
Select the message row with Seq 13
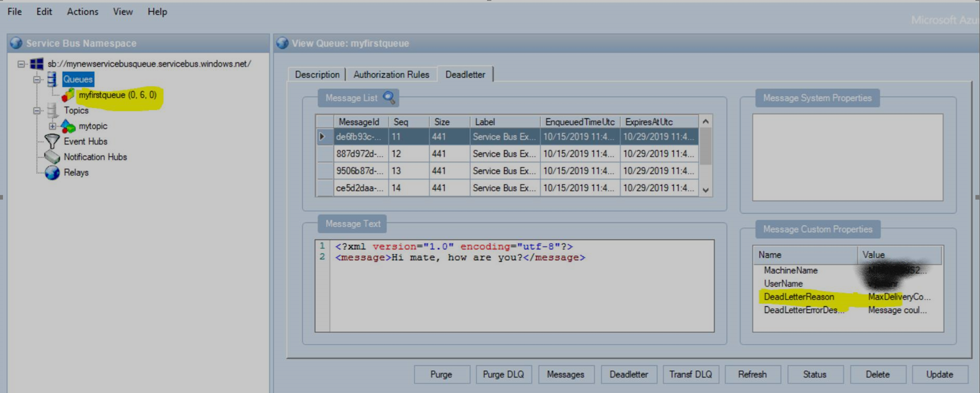(x=396, y=171)
